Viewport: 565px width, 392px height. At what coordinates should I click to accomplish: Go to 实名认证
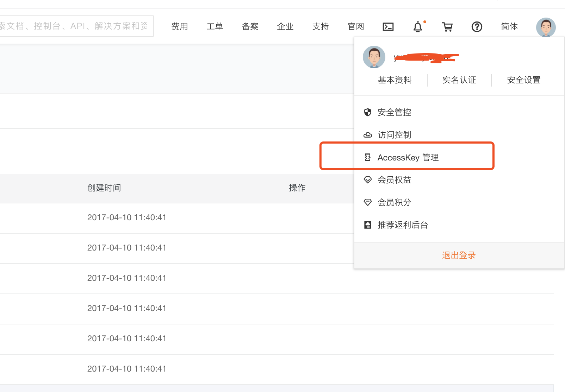click(459, 80)
